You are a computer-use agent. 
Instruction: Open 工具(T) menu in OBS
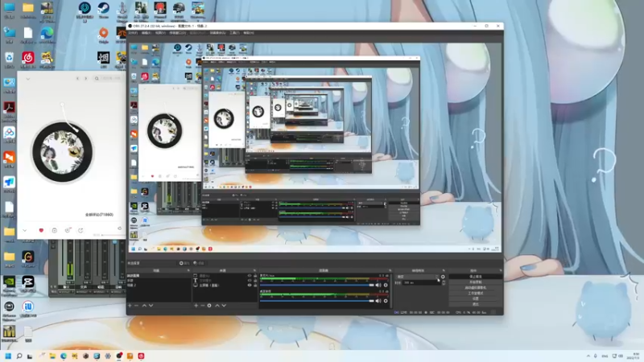pyautogui.click(x=234, y=33)
